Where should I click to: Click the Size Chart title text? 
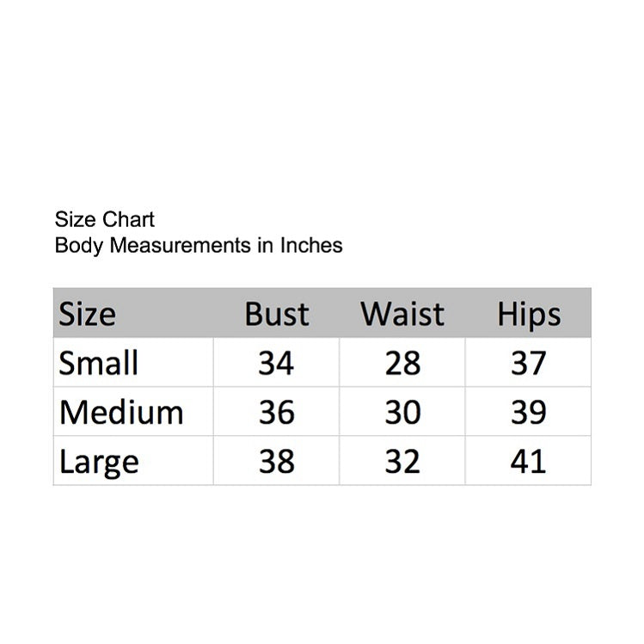[104, 219]
